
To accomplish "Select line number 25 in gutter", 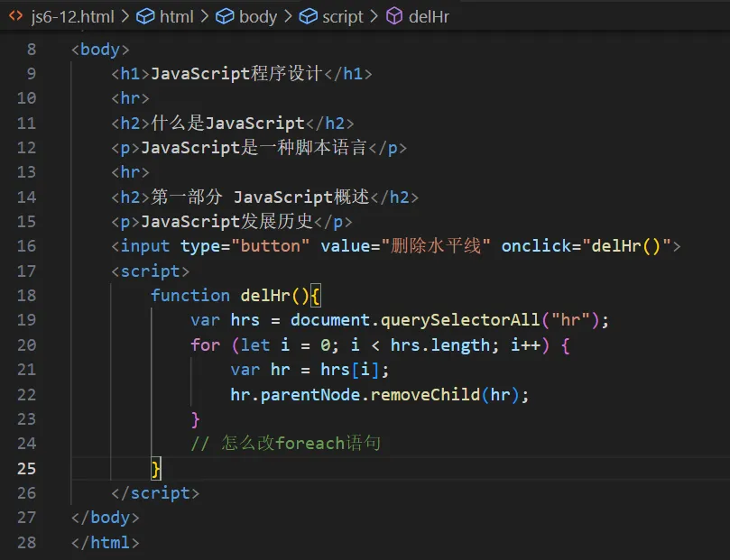I will (x=26, y=468).
